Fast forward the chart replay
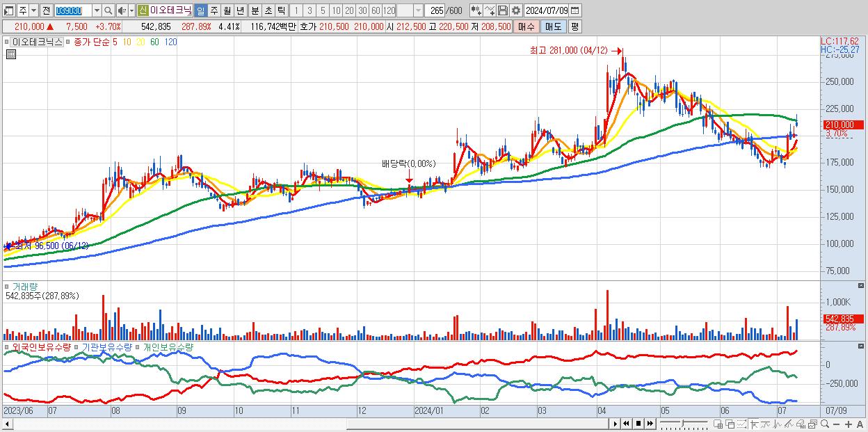868x432 pixels. (x=650, y=424)
